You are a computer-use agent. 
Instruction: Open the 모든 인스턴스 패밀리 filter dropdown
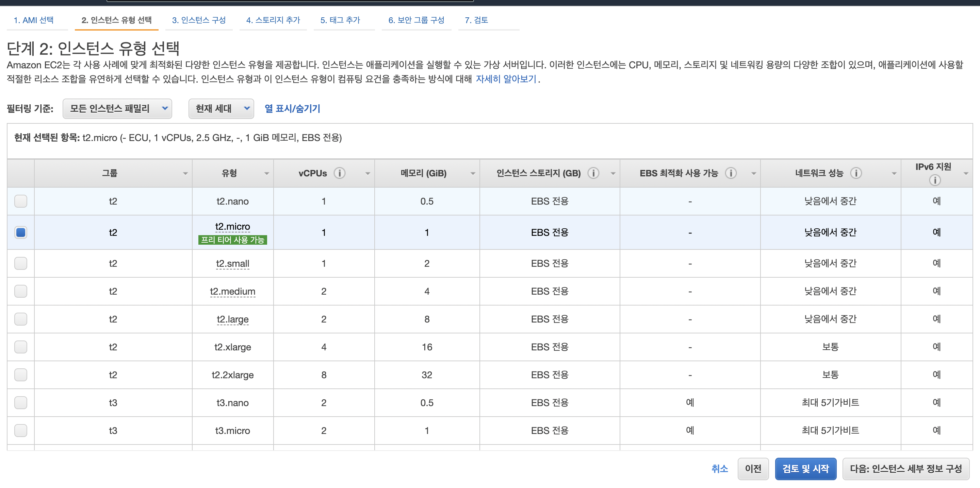[117, 109]
